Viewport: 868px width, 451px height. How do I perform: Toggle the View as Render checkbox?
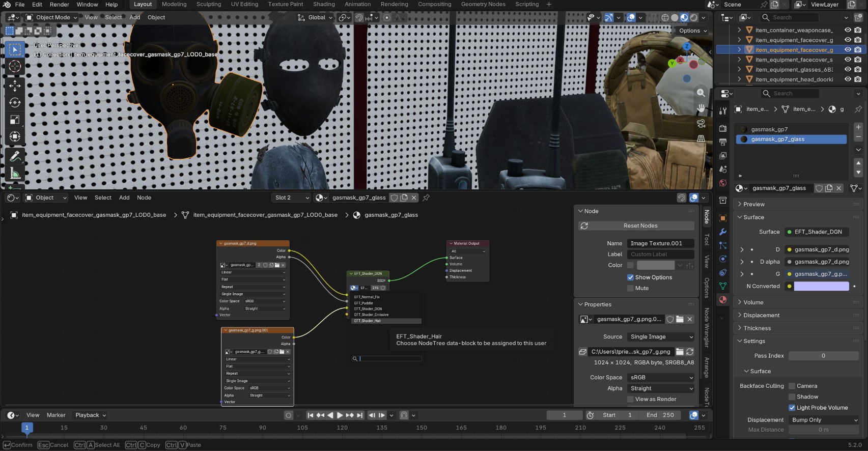point(631,399)
